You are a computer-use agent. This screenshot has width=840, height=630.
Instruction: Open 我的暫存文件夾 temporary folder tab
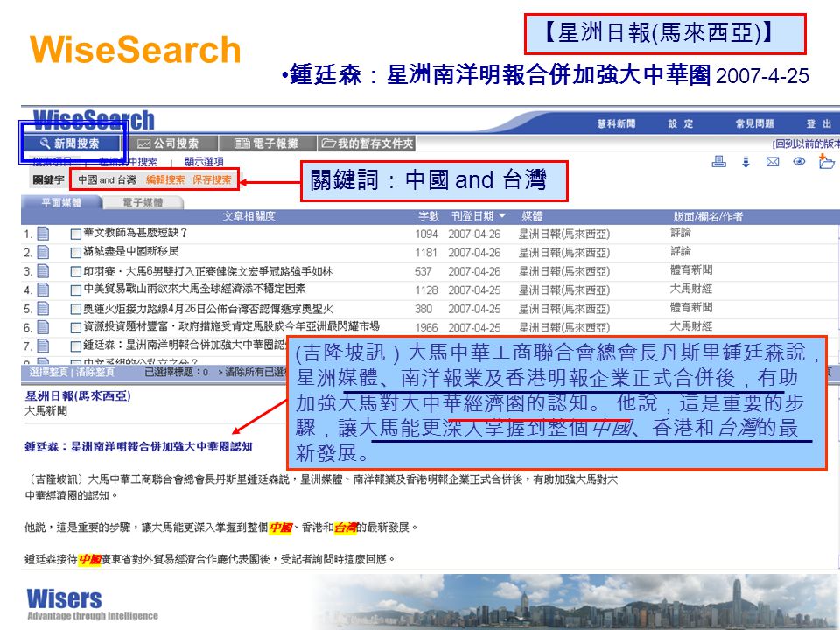pyautogui.click(x=367, y=143)
